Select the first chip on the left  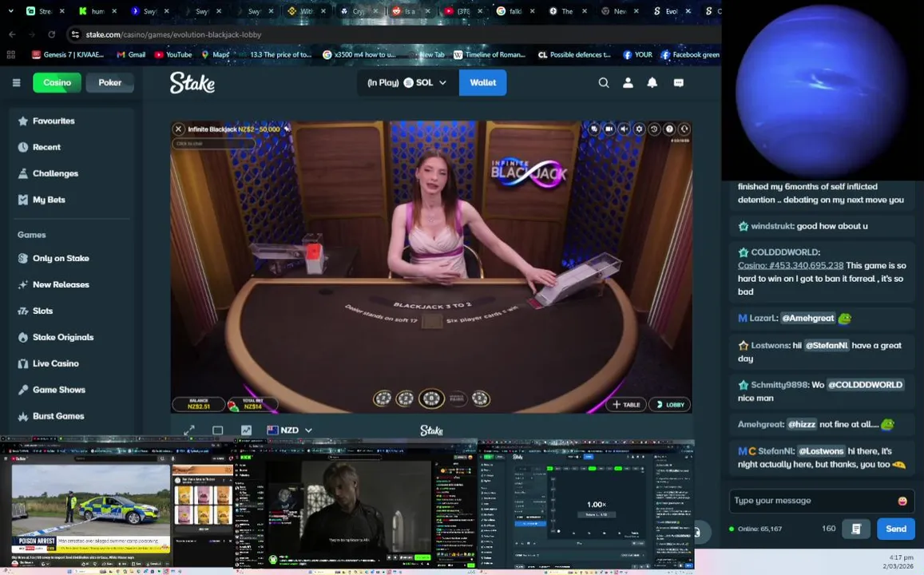383,399
